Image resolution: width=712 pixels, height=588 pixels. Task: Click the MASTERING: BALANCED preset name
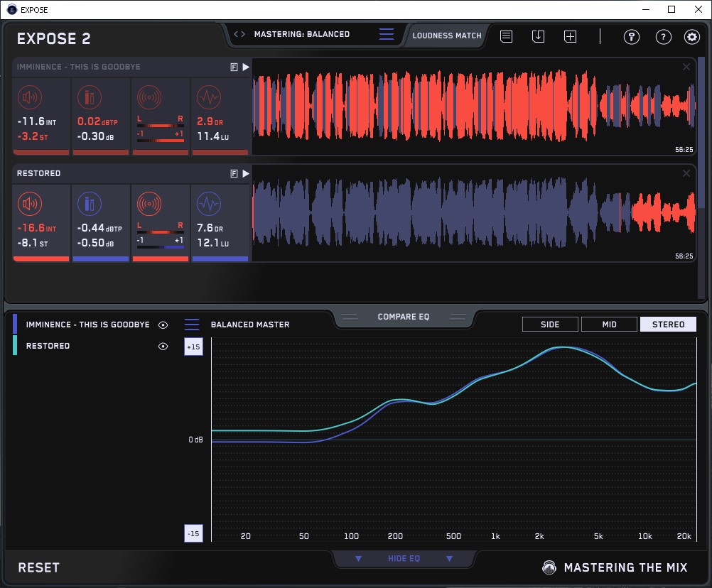pos(302,34)
